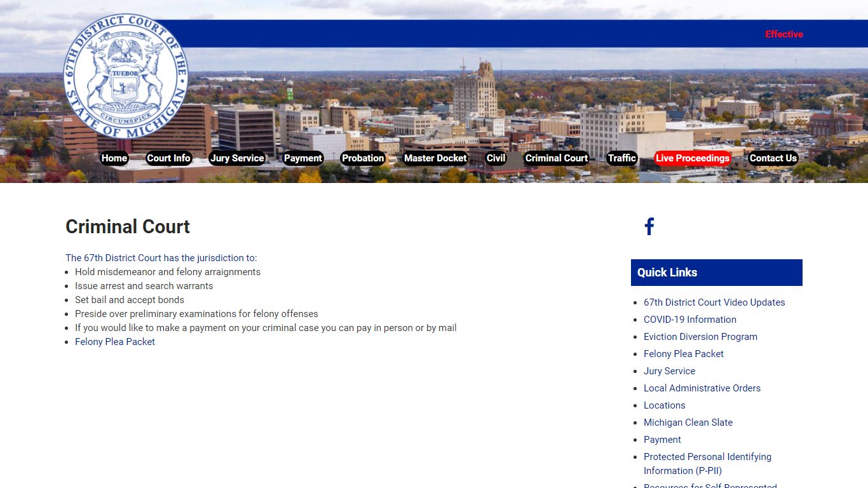Screen dimensions: 868x488
Task: Click the red Effective banner text
Action: pyautogui.click(x=784, y=34)
